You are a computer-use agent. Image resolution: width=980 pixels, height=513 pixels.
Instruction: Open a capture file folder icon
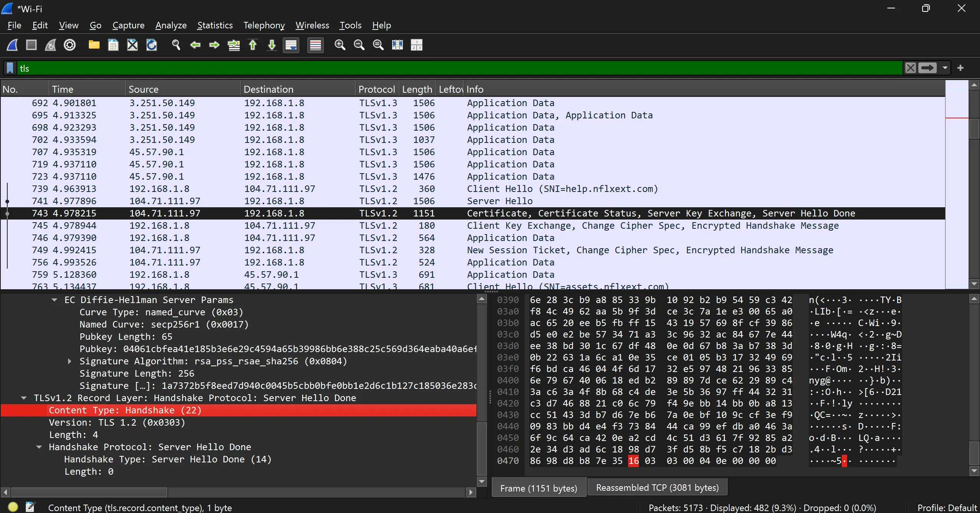coord(94,45)
